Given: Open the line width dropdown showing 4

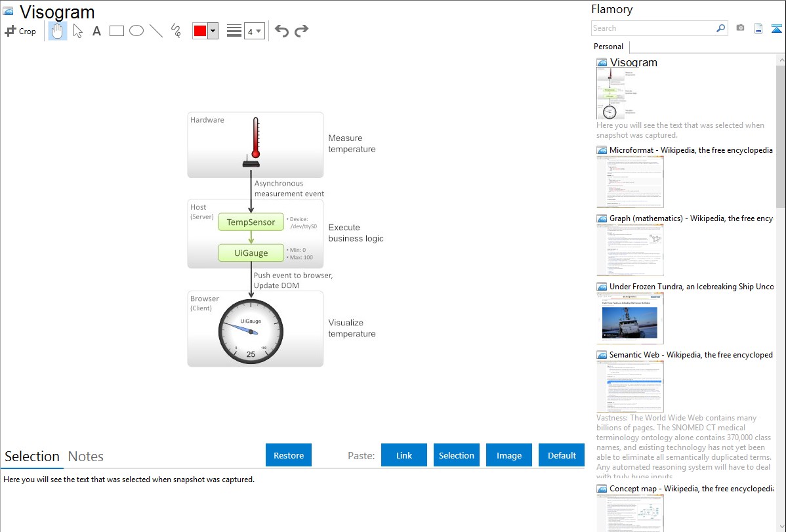Looking at the screenshot, I should (x=255, y=31).
